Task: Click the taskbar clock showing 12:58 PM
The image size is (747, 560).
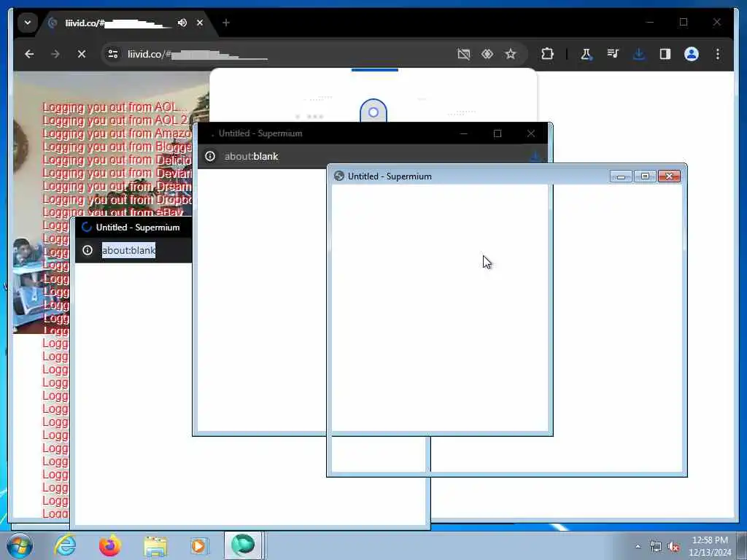Action: [x=710, y=545]
